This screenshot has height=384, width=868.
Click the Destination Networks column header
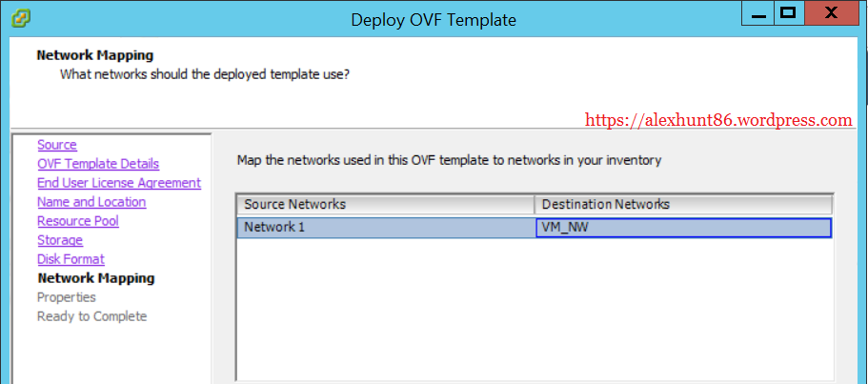[x=682, y=205]
